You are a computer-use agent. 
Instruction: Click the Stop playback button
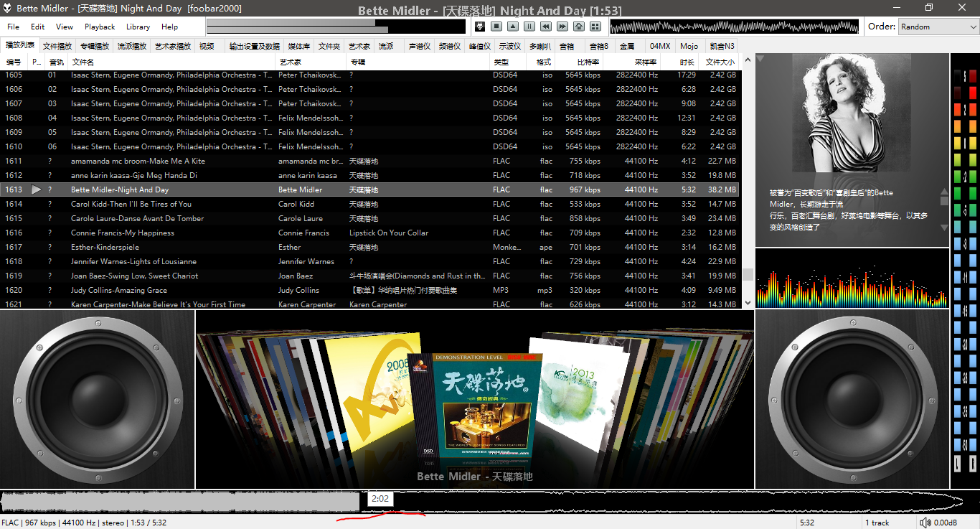(496, 27)
